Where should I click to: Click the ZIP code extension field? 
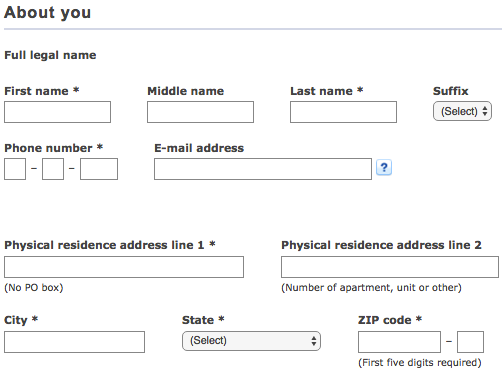470,342
